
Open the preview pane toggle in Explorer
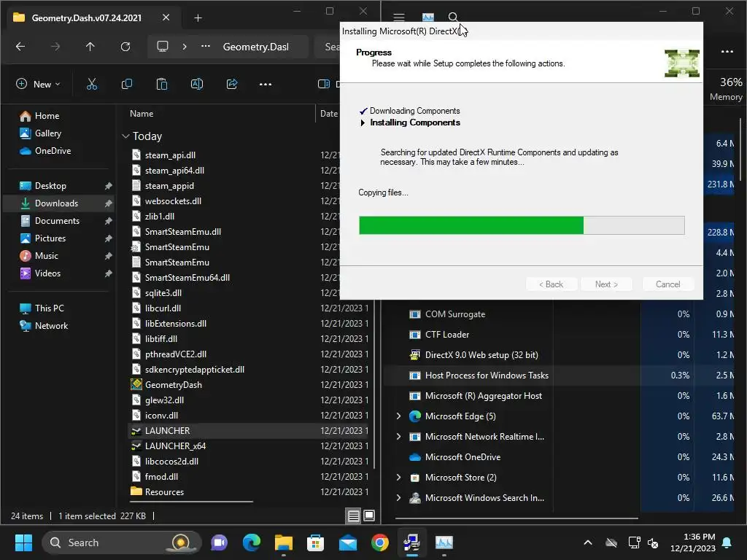click(x=323, y=85)
